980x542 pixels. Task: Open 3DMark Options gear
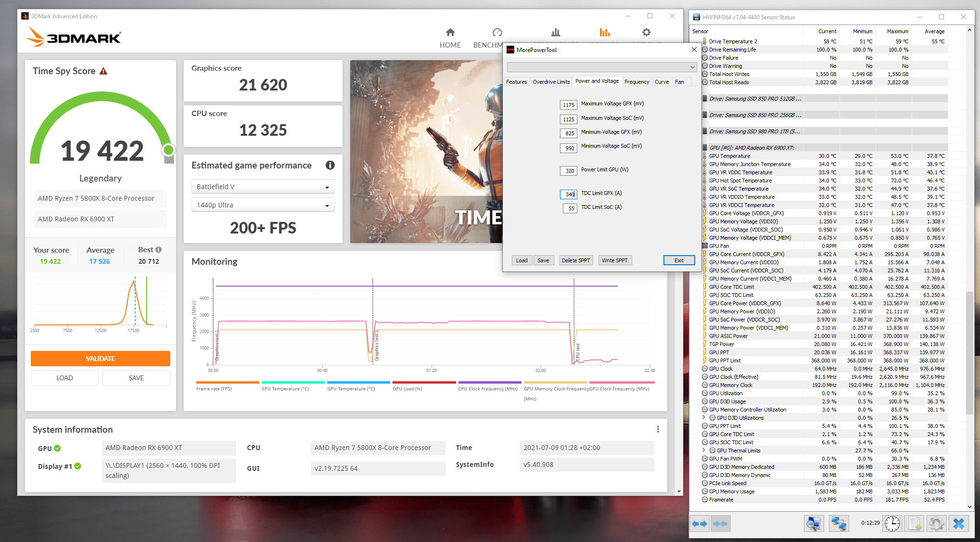point(646,32)
